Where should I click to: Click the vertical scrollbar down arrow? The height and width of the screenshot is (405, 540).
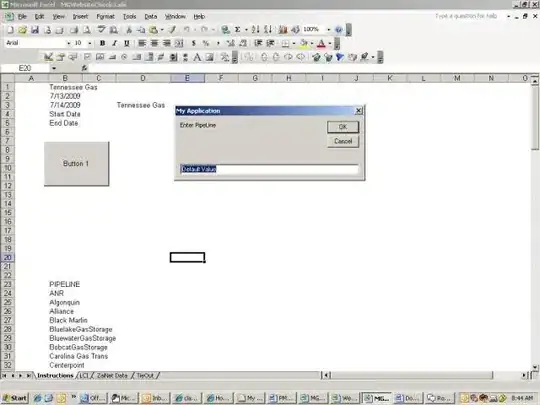coord(535,367)
